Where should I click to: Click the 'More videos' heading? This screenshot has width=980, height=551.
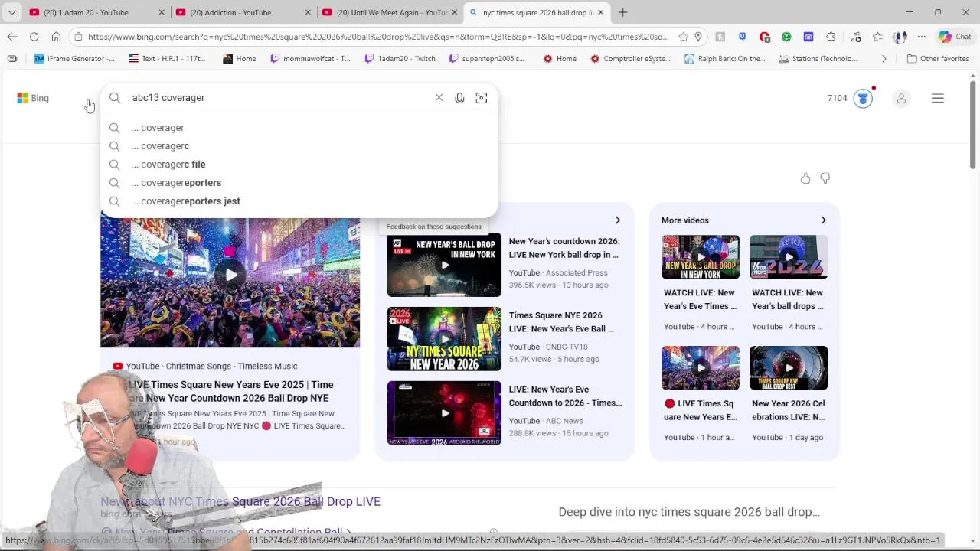click(685, 220)
